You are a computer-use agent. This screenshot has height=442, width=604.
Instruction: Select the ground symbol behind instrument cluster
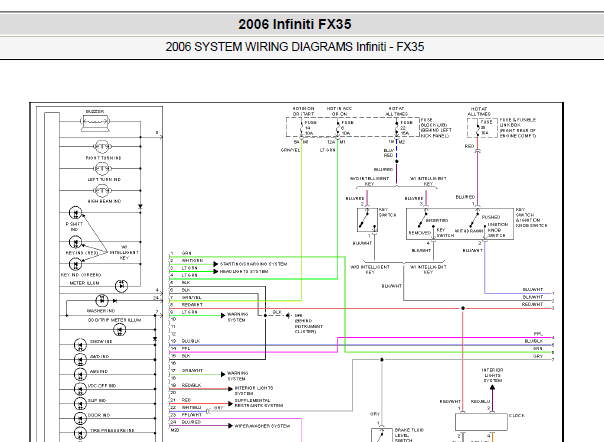click(288, 316)
